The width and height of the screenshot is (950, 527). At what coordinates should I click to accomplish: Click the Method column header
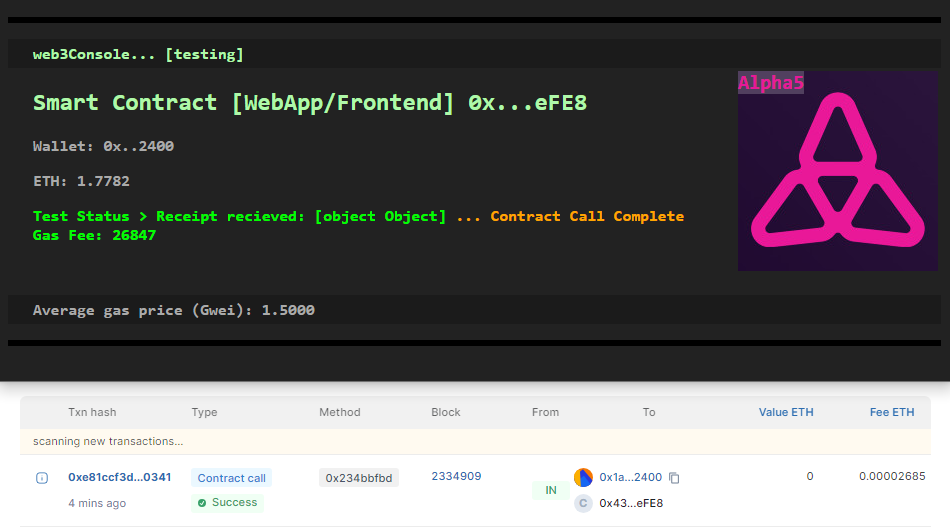click(340, 412)
